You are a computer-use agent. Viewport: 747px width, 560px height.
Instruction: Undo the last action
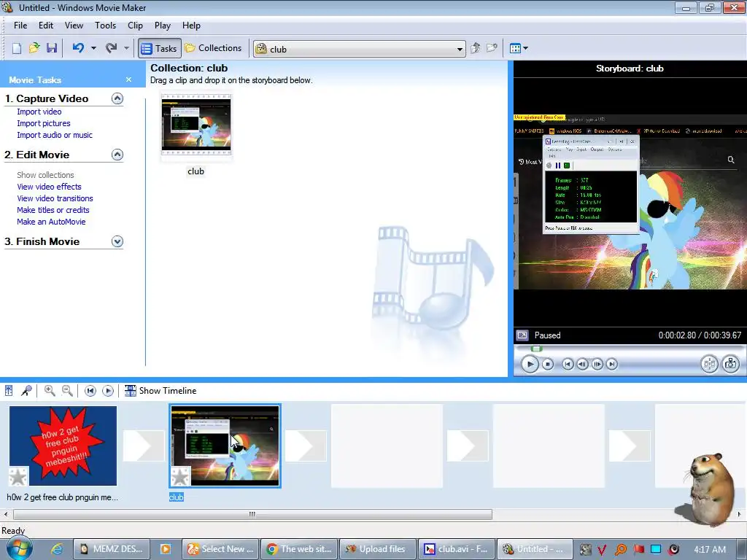tap(78, 48)
